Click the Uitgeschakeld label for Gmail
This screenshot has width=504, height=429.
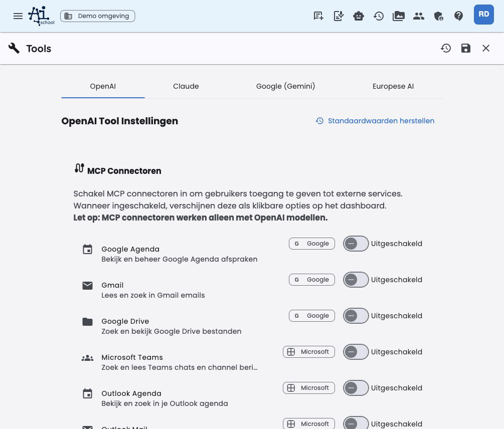(397, 280)
